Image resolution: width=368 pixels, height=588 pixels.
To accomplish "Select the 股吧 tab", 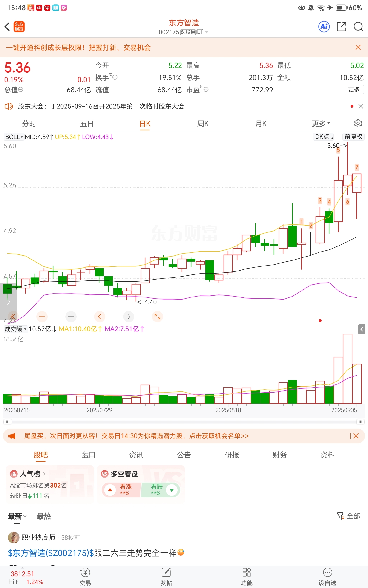I will [x=41, y=455].
